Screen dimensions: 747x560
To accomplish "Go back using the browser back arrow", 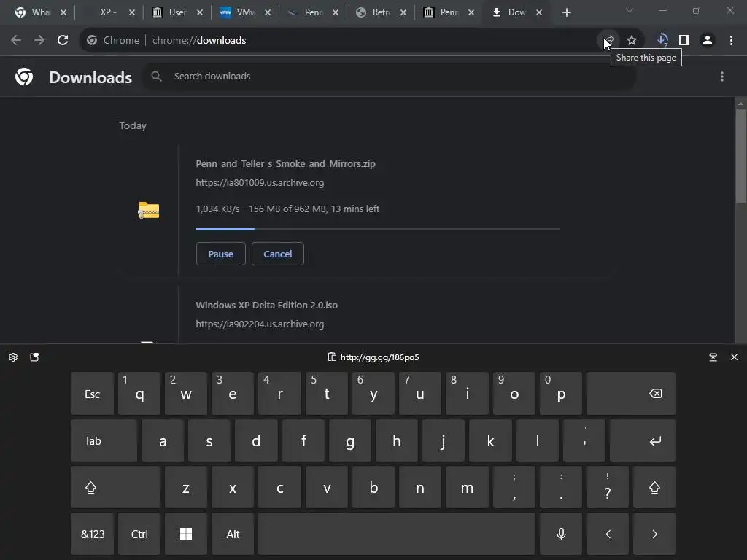I will [16, 41].
